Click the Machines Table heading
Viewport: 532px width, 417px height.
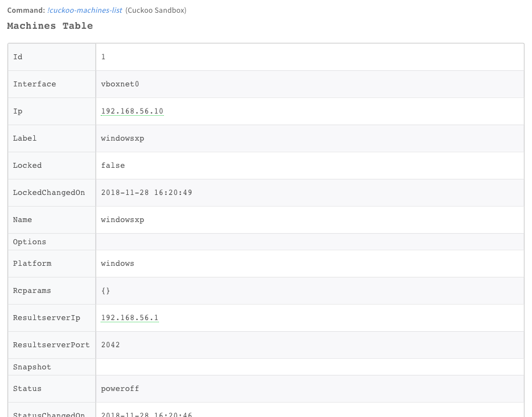50,26
